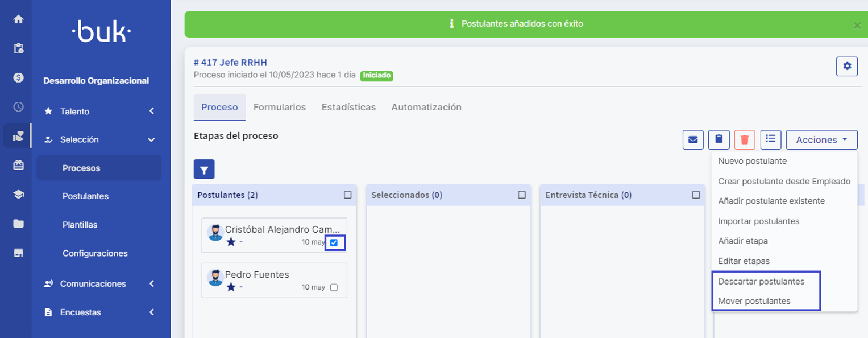Toggle the Acciones dropdown button
This screenshot has height=338, width=868.
pyautogui.click(x=821, y=139)
